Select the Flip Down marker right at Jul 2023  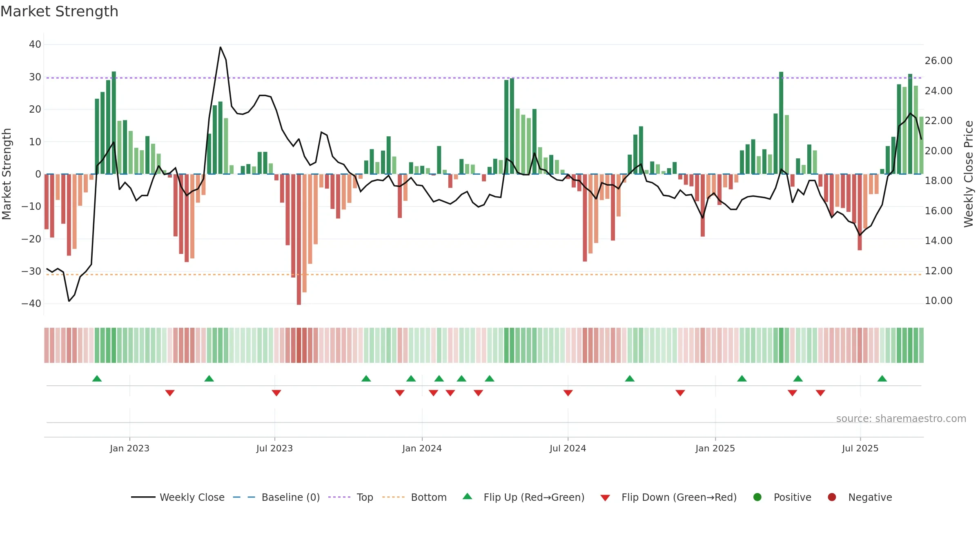[276, 393]
